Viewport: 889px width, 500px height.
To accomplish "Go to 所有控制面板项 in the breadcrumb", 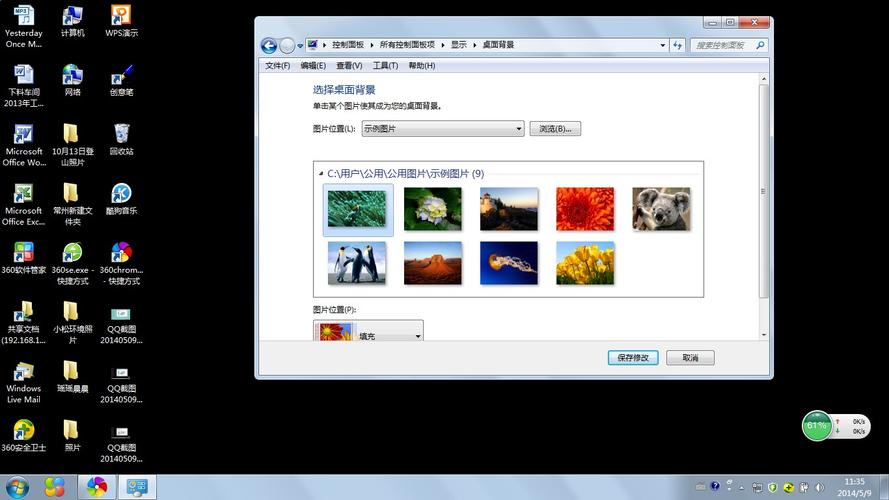I will click(x=407, y=45).
